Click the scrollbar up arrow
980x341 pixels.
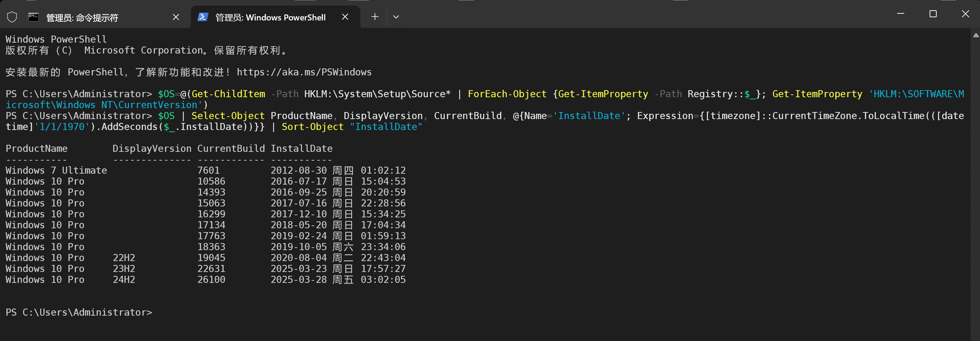pyautogui.click(x=976, y=35)
